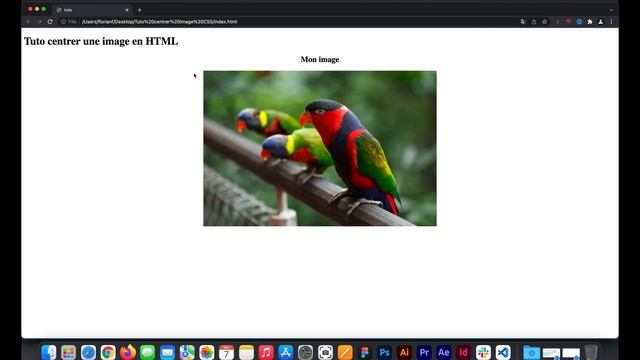The height and width of the screenshot is (360, 640).
Task: Click the share icon in the address bar
Action: pos(534,22)
